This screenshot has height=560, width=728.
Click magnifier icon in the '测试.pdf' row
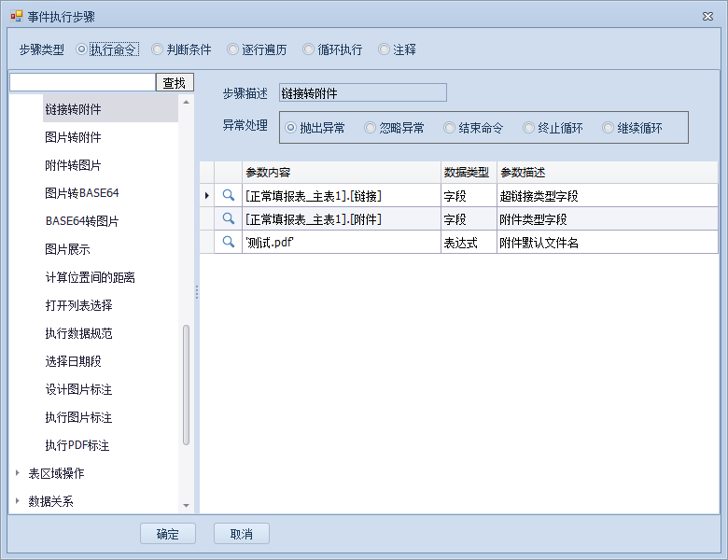pos(228,242)
